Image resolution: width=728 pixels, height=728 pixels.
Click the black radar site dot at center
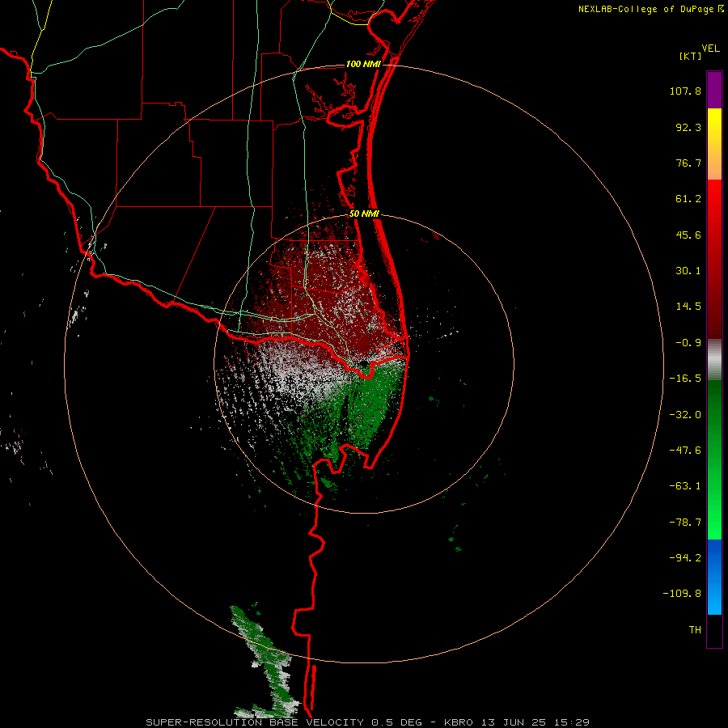pyautogui.click(x=364, y=363)
